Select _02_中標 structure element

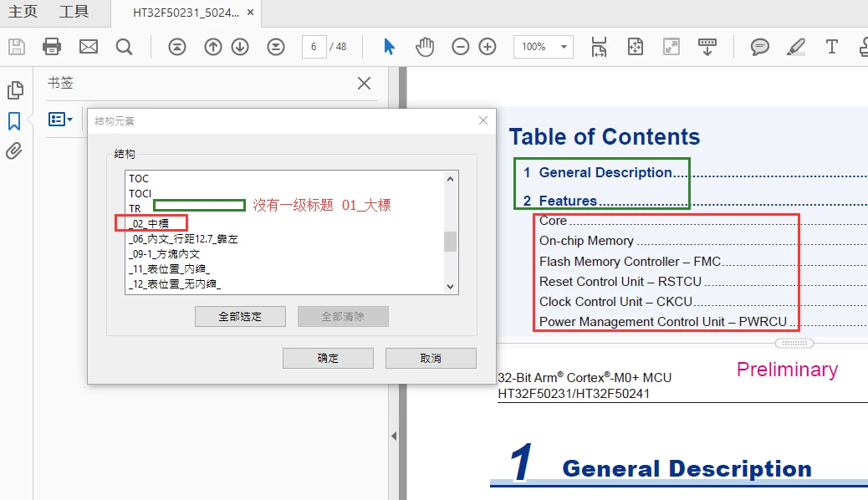(149, 224)
